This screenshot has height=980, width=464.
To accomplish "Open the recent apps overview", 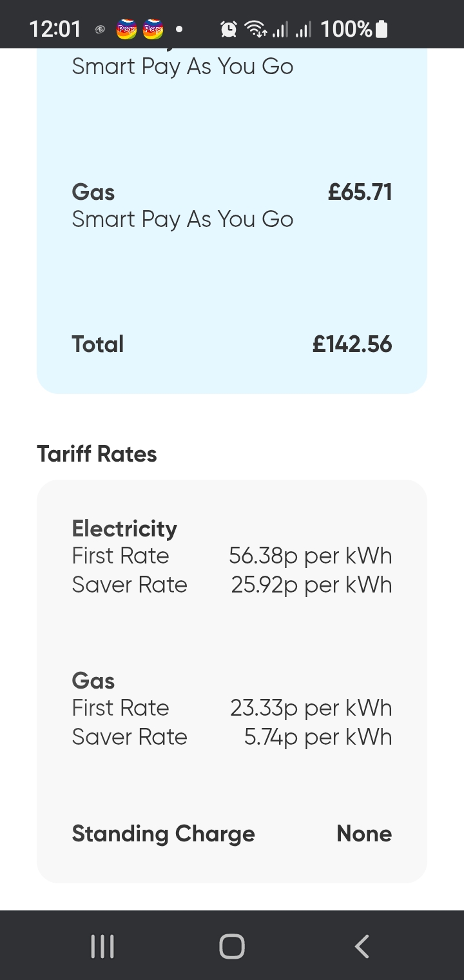I will (102, 946).
